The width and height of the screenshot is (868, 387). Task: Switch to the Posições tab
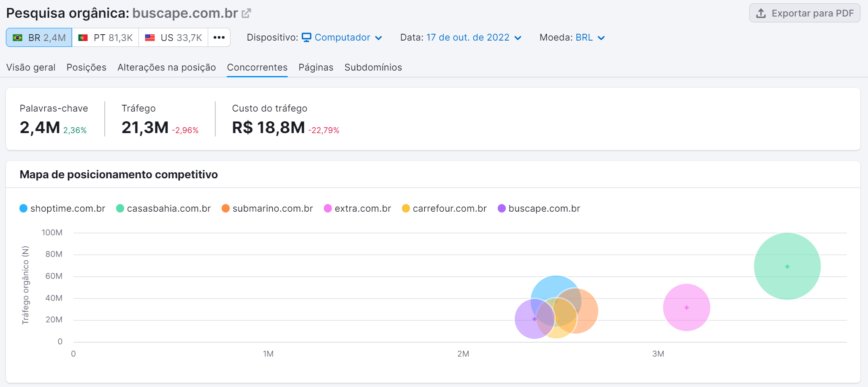[x=86, y=67]
